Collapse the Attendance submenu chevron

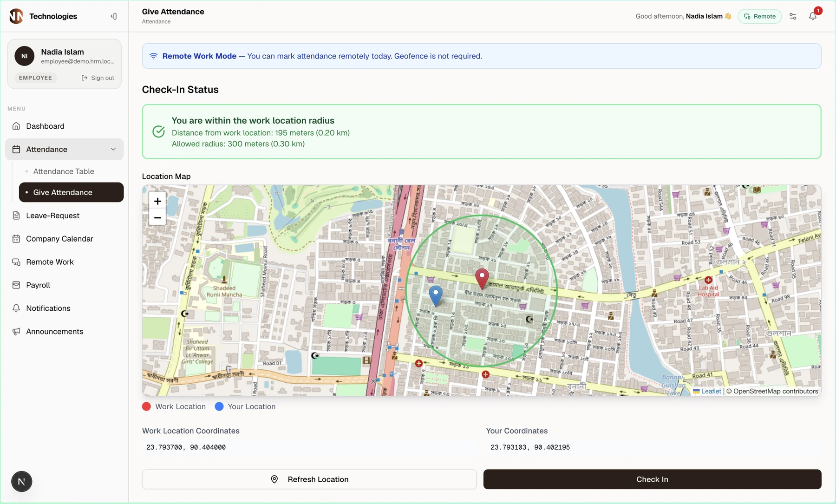point(113,150)
